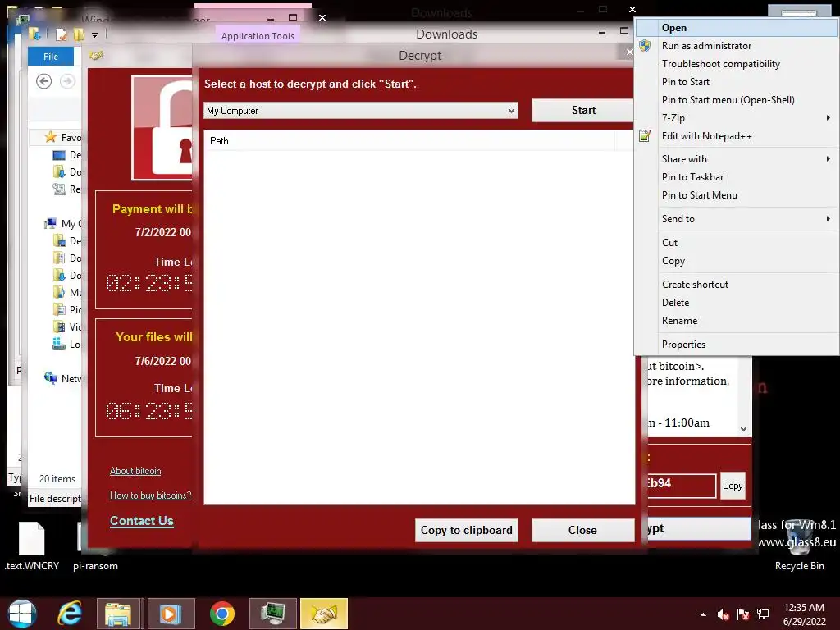This screenshot has height=630, width=840.
Task: Click the network tray icon
Action: tap(763, 614)
